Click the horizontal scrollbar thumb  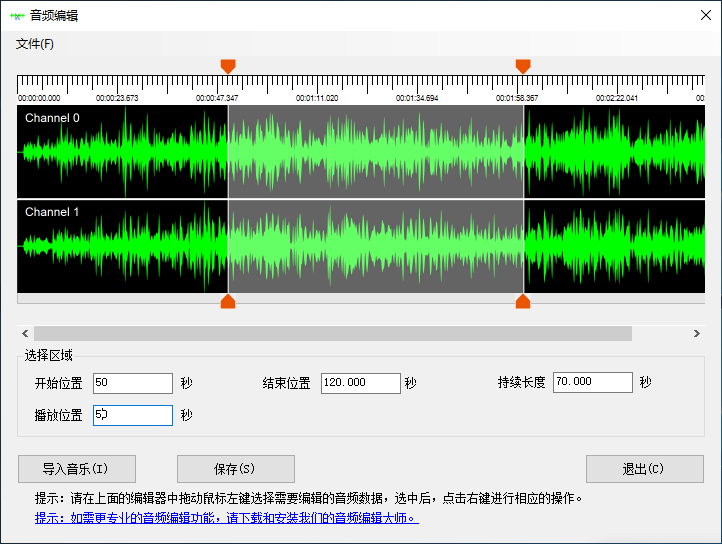(332, 333)
